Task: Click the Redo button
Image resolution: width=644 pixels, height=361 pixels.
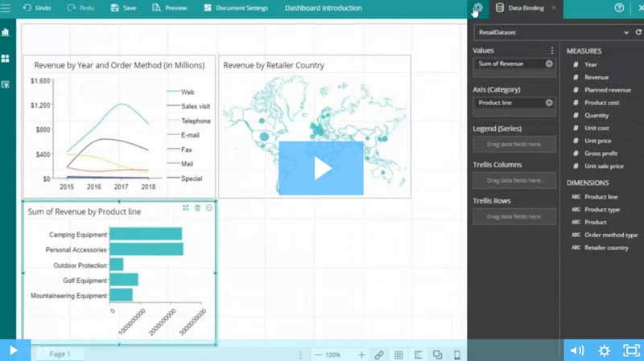Action: click(80, 8)
